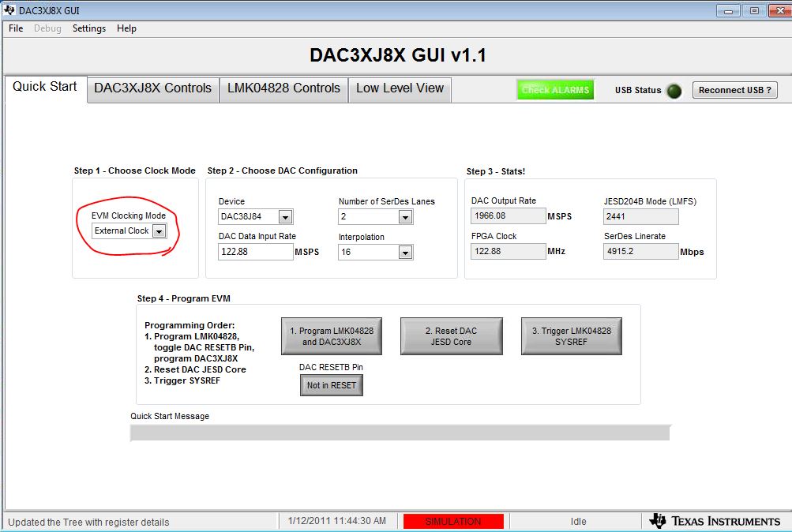Click the FPGA Clock value field
792x532 pixels.
(x=509, y=251)
